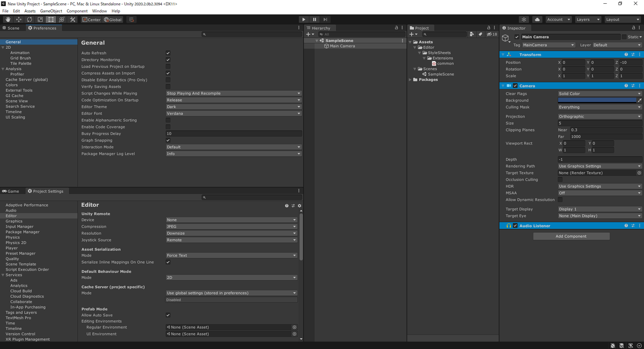This screenshot has height=349, width=644.
Task: Click Hierarchy create plus button
Action: pos(310,34)
